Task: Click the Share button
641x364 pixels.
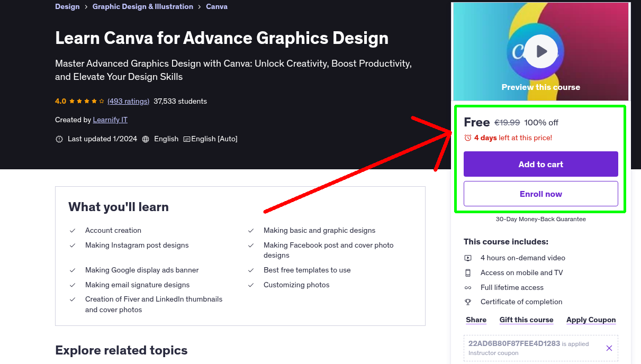Action: pyautogui.click(x=476, y=320)
